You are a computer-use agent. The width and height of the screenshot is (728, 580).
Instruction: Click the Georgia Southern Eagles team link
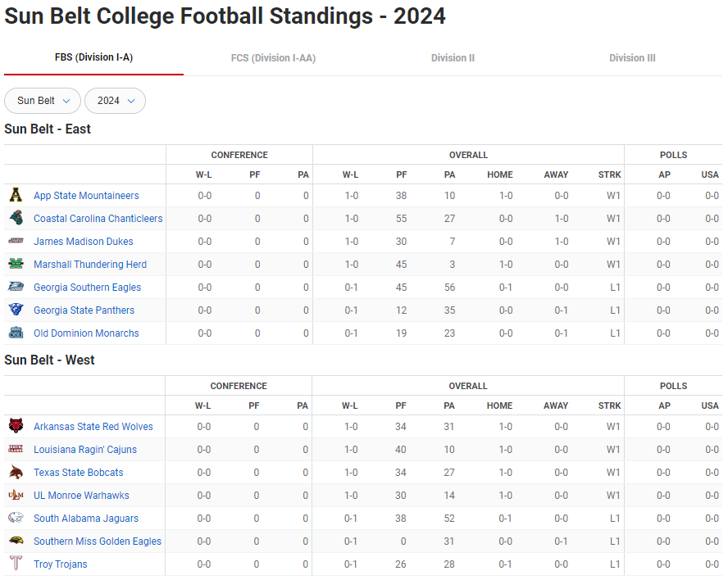tap(87, 288)
